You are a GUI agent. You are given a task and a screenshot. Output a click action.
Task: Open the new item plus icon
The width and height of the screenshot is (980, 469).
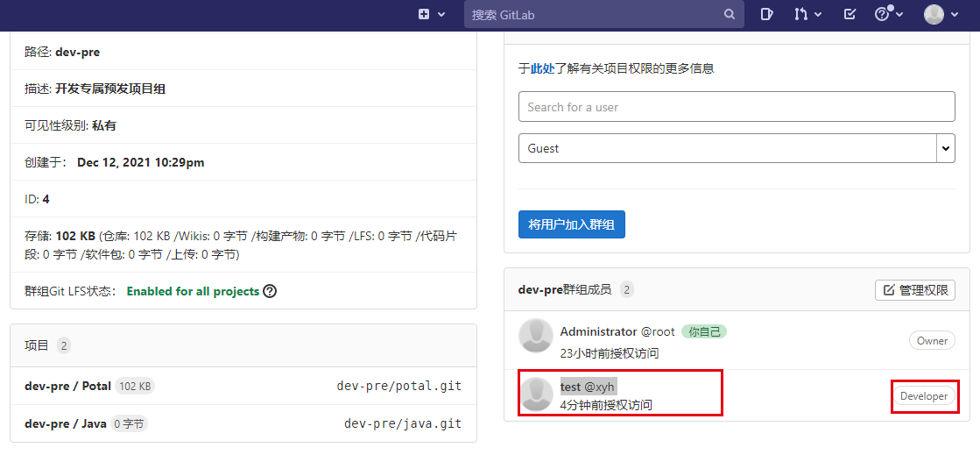[424, 14]
